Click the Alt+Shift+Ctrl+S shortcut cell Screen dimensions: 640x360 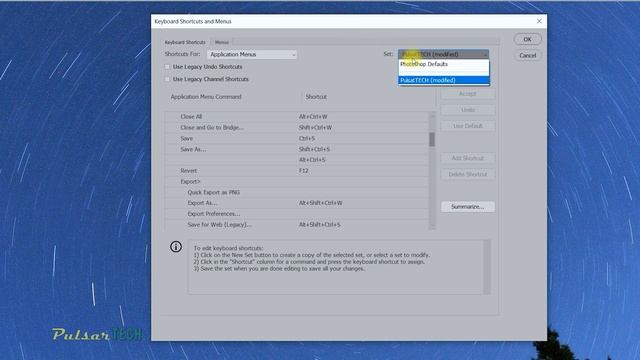pos(320,224)
